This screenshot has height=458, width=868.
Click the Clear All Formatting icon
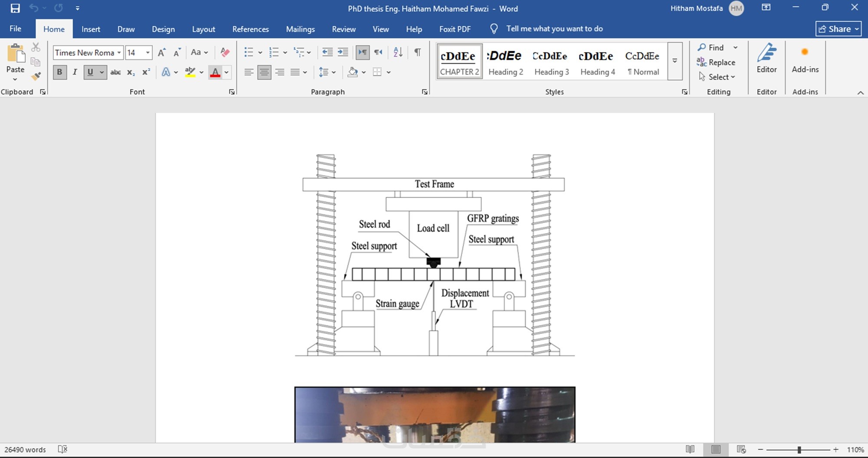click(x=225, y=52)
